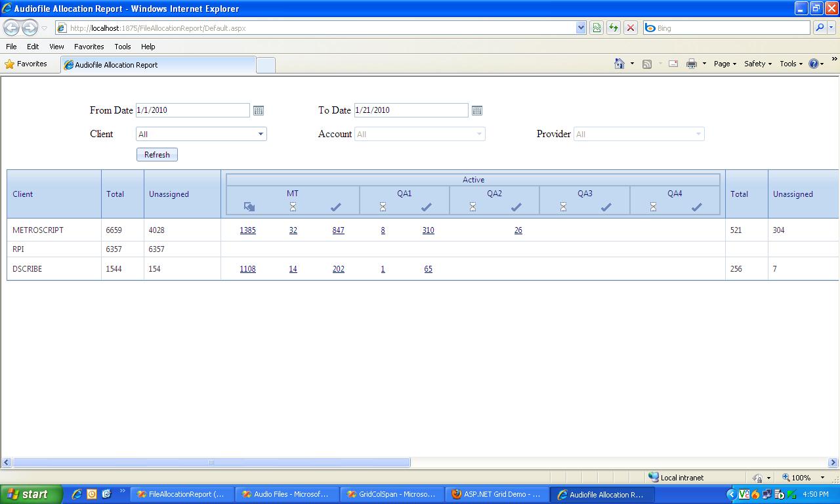This screenshot has height=504, width=840.
Task: Click the QA4 hourglass column icon
Action: click(653, 207)
